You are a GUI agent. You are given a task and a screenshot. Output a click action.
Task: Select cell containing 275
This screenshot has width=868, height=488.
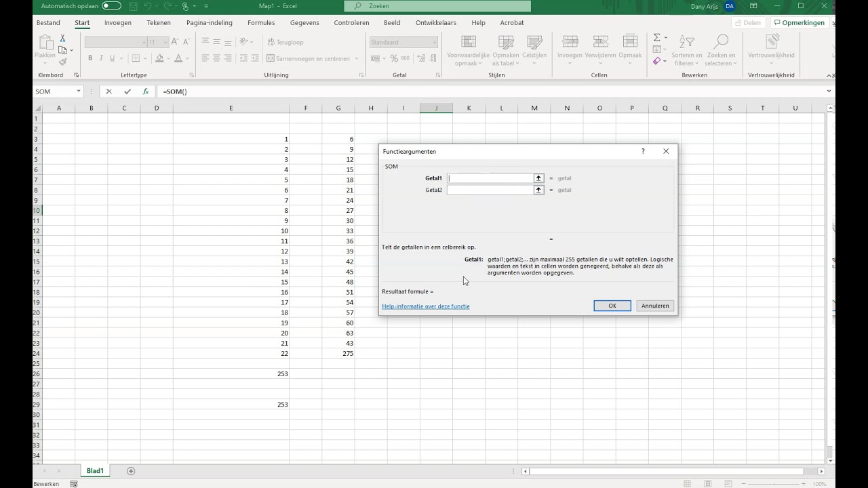coord(338,353)
